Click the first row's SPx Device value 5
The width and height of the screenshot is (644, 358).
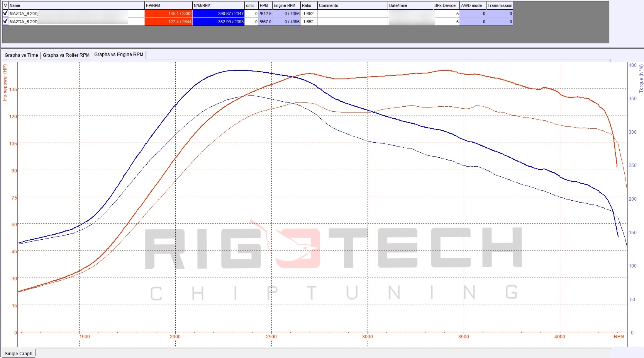pyautogui.click(x=446, y=14)
